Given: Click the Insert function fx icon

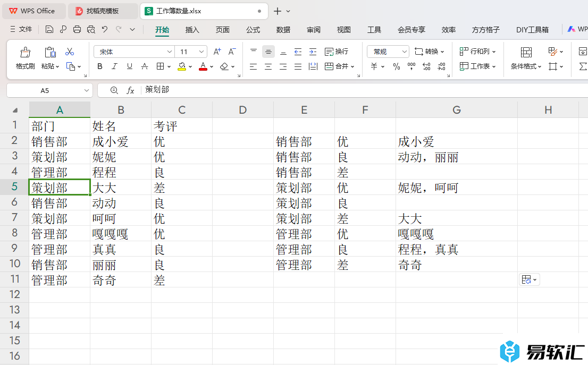Looking at the screenshot, I should [x=130, y=90].
